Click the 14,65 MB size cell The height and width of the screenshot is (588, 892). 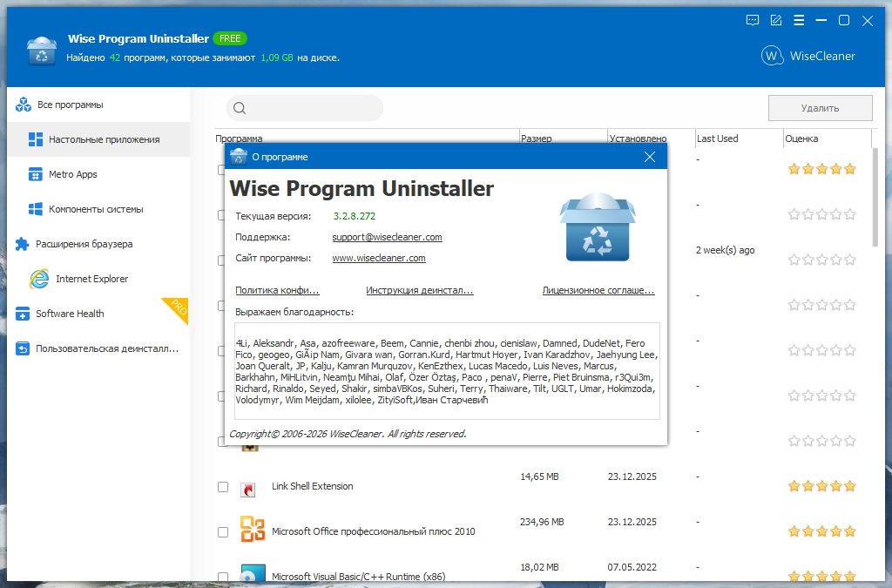tap(539, 476)
